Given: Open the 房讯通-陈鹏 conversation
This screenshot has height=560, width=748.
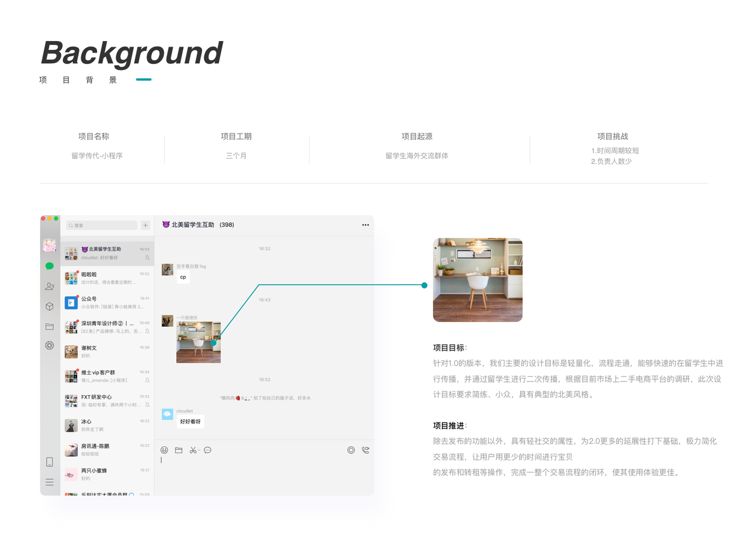Looking at the screenshot, I should (107, 450).
